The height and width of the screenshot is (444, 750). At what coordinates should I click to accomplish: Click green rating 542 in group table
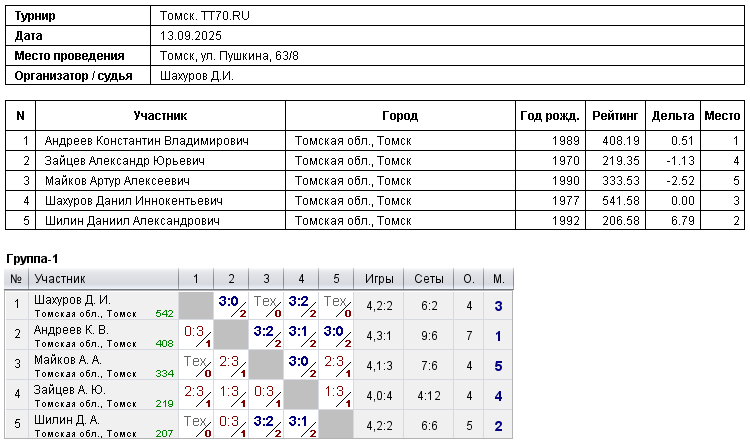(165, 314)
